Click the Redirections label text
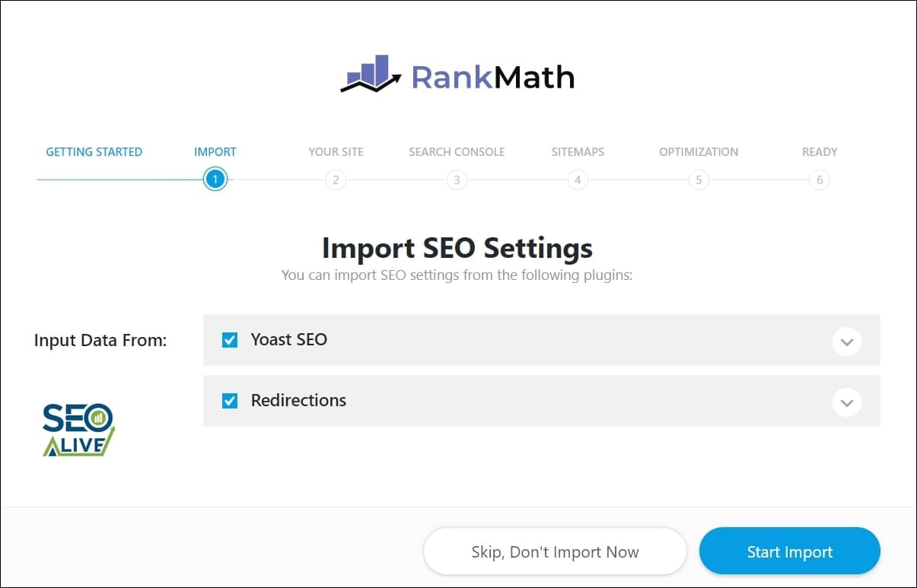The width and height of the screenshot is (917, 588). 298,400
